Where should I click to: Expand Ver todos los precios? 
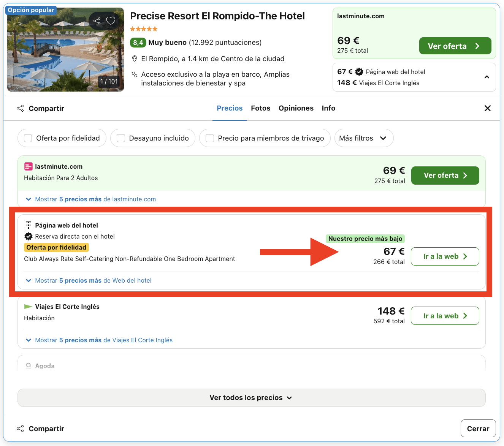click(x=251, y=397)
